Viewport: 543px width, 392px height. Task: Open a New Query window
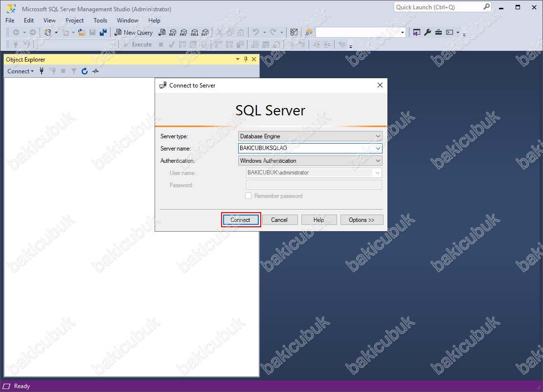pos(134,33)
